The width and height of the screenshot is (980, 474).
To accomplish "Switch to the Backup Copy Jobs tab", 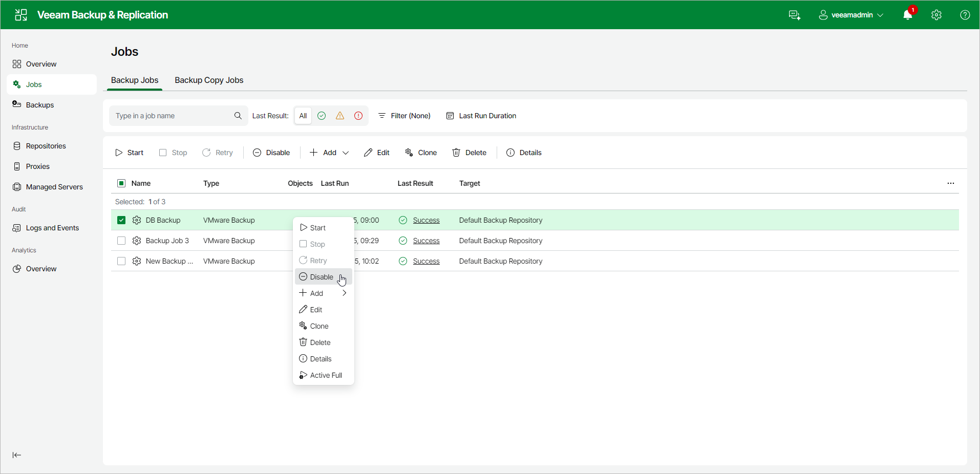I will coord(209,80).
